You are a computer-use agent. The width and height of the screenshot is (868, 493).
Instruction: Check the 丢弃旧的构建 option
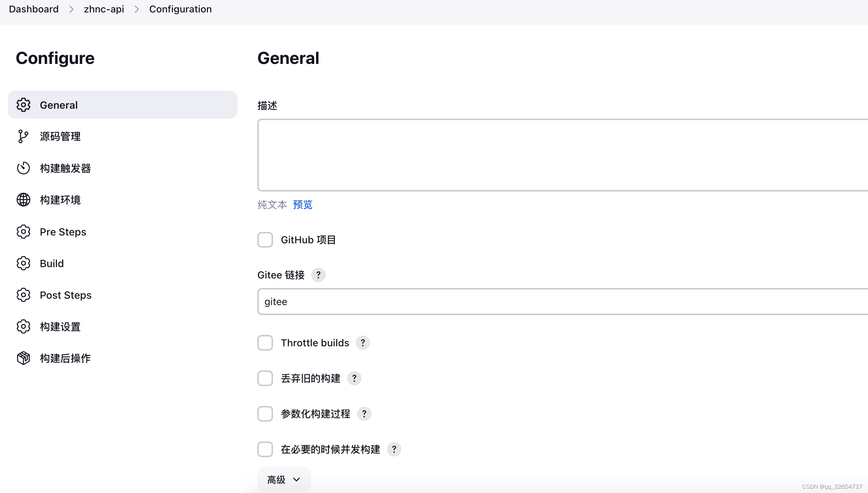pos(265,378)
